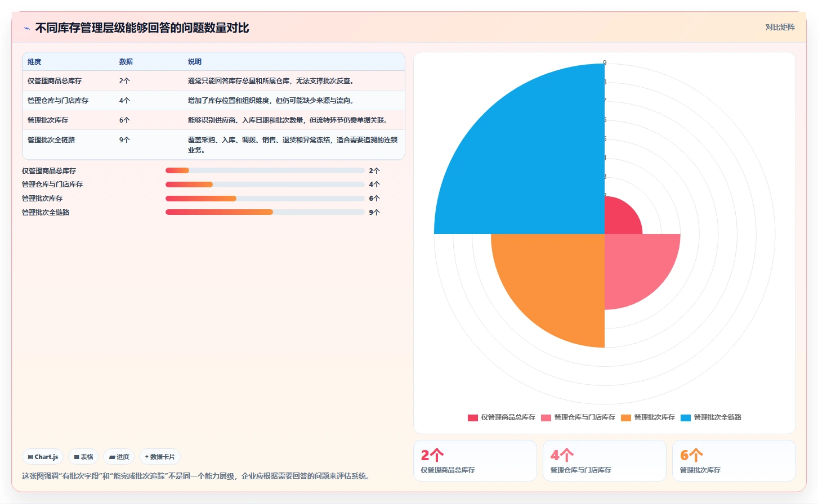Click description starting 覆盖采购、入库
This screenshot has width=818, height=504.
293,145
